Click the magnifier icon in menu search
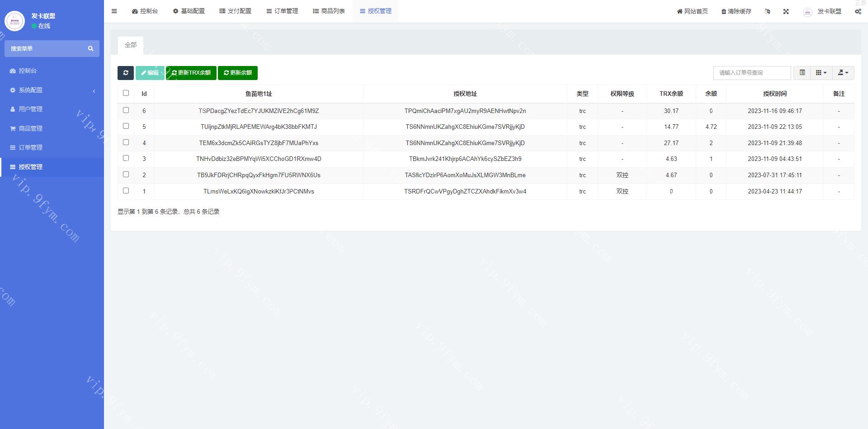868x429 pixels. pyautogui.click(x=90, y=49)
